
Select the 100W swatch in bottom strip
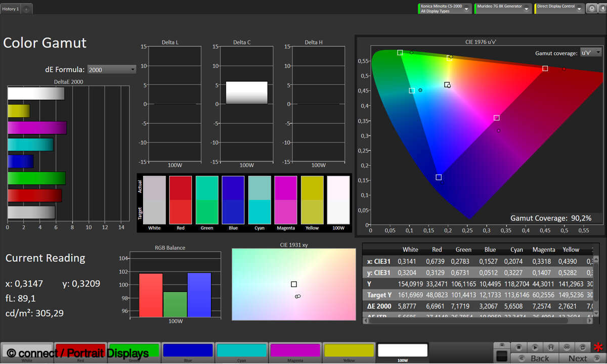pos(403,351)
